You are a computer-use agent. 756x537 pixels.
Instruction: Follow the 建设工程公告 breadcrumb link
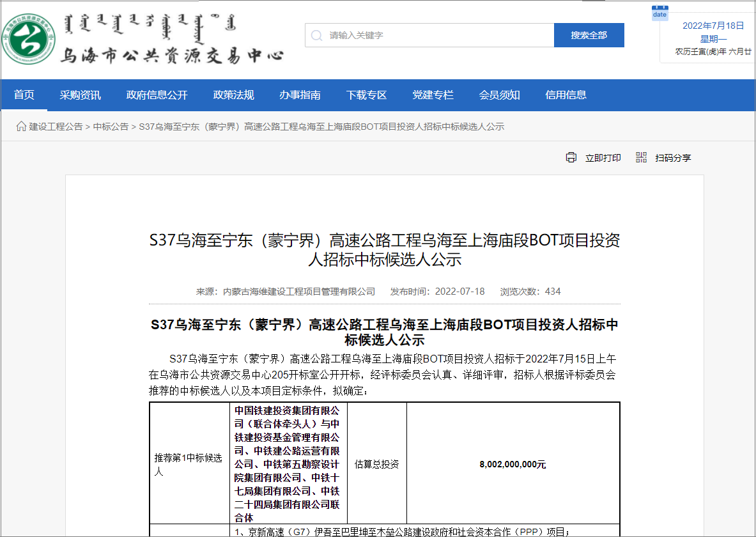(x=56, y=127)
